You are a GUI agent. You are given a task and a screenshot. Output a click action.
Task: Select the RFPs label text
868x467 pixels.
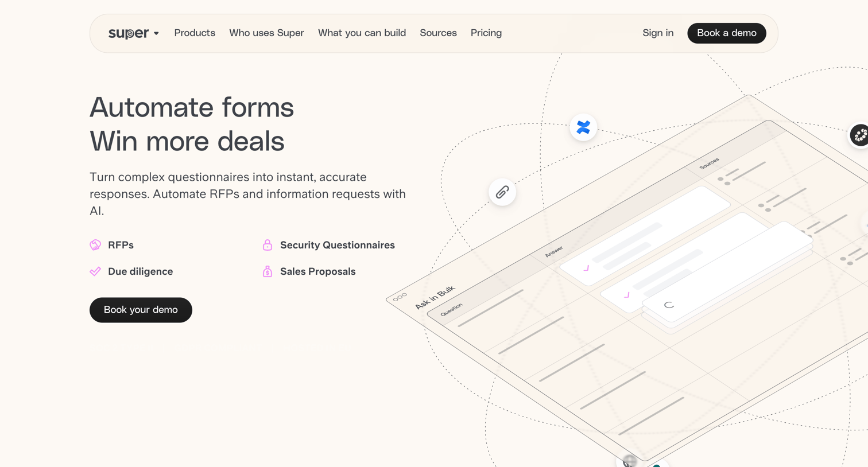(121, 245)
